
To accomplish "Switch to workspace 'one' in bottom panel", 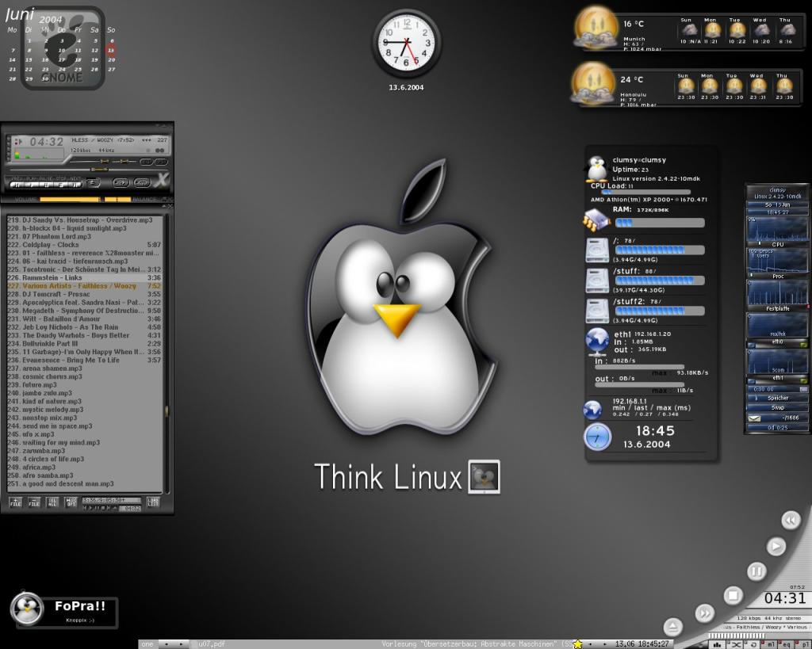I will 148,644.
